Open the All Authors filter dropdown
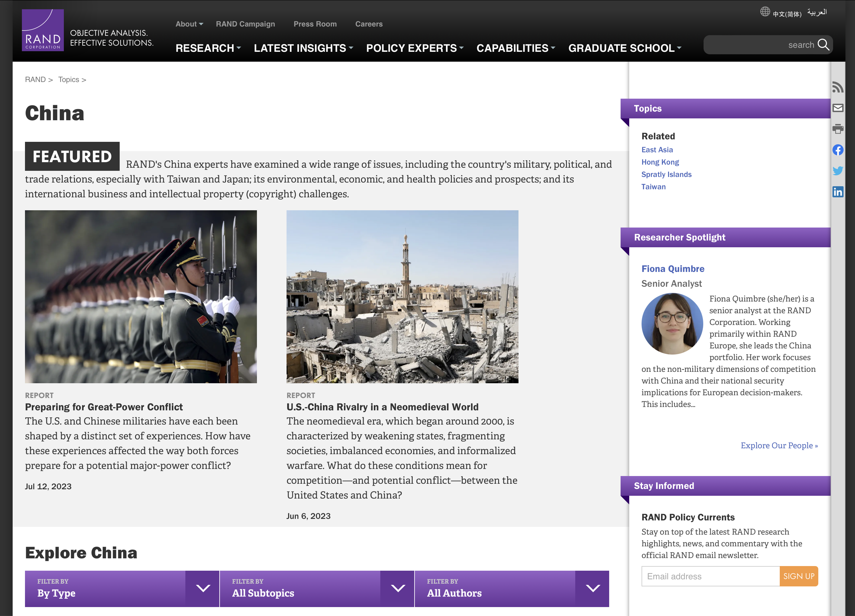The height and width of the screenshot is (616, 855). tap(512, 589)
